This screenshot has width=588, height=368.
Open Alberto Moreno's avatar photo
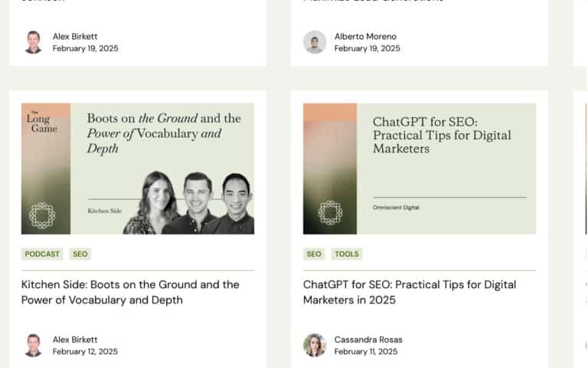(x=315, y=42)
